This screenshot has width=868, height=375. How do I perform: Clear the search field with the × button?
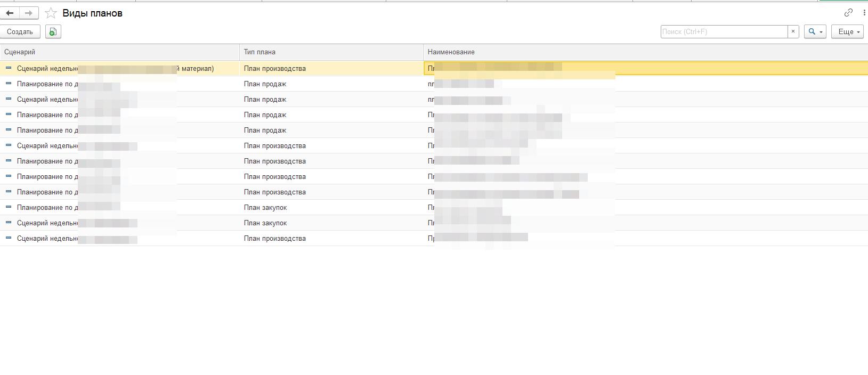click(x=793, y=32)
